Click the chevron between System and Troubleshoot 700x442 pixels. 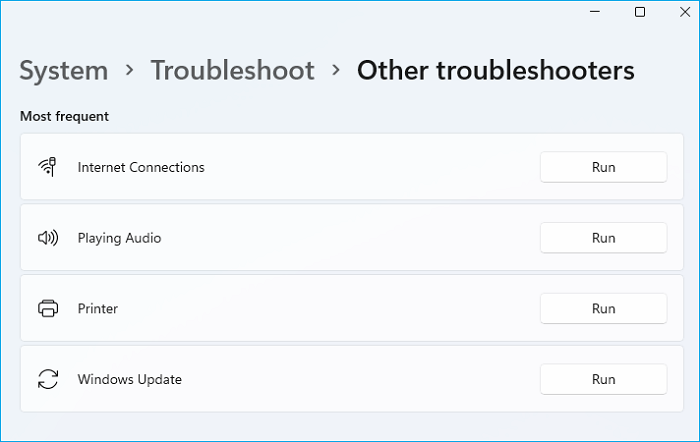[x=130, y=71]
